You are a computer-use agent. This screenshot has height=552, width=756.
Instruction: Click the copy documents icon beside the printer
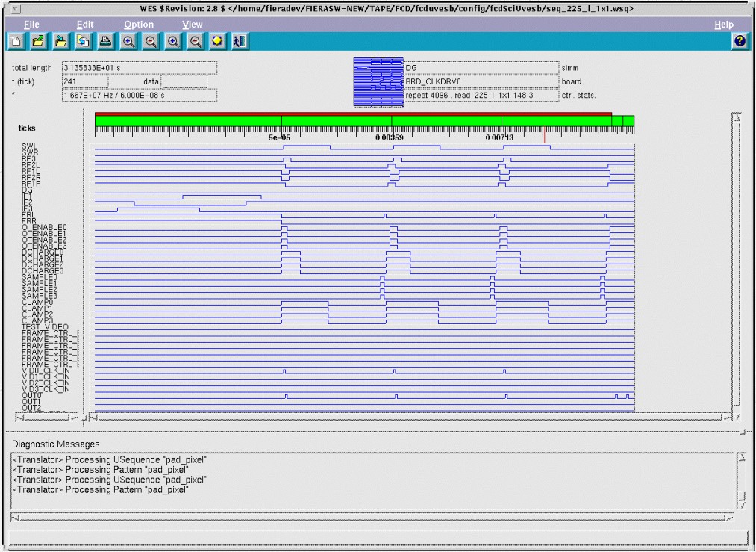tap(84, 42)
